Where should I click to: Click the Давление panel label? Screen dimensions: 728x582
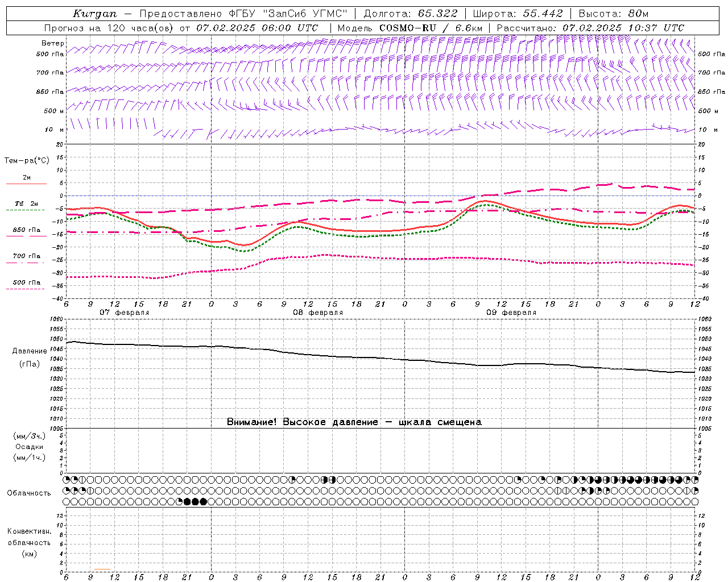pyautogui.click(x=30, y=351)
